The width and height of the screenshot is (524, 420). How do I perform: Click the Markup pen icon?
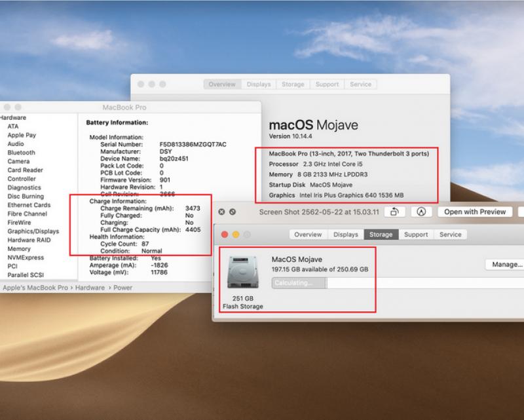[x=421, y=212]
